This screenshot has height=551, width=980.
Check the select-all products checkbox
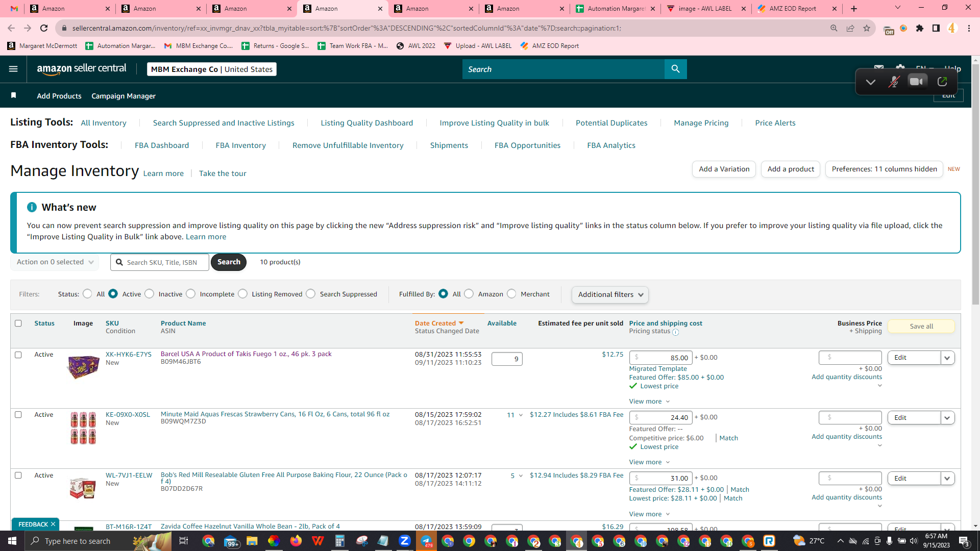tap(18, 323)
